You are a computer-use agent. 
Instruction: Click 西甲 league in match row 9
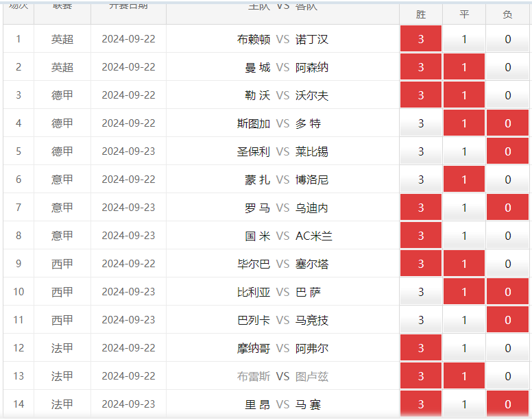point(62,264)
